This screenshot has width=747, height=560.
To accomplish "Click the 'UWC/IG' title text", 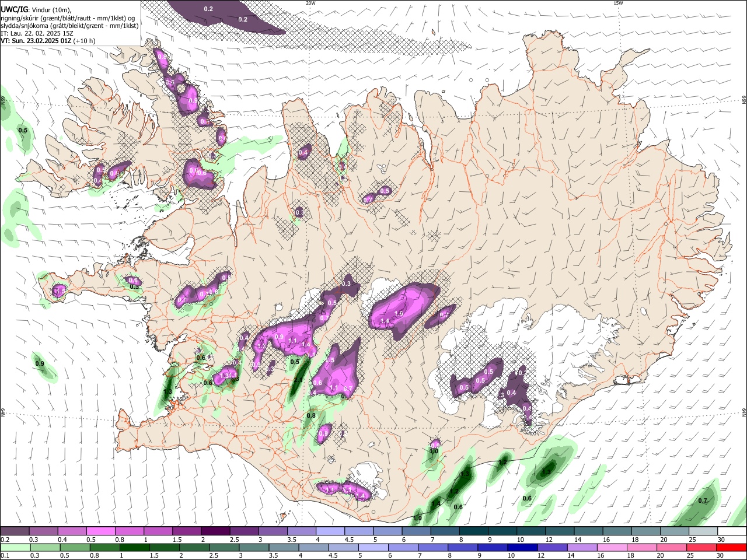I will point(14,9).
